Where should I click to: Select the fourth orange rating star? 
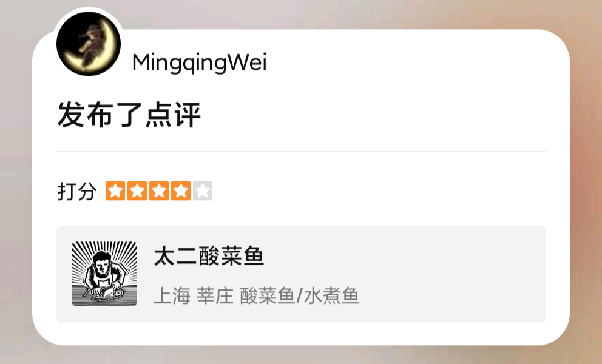click(181, 191)
